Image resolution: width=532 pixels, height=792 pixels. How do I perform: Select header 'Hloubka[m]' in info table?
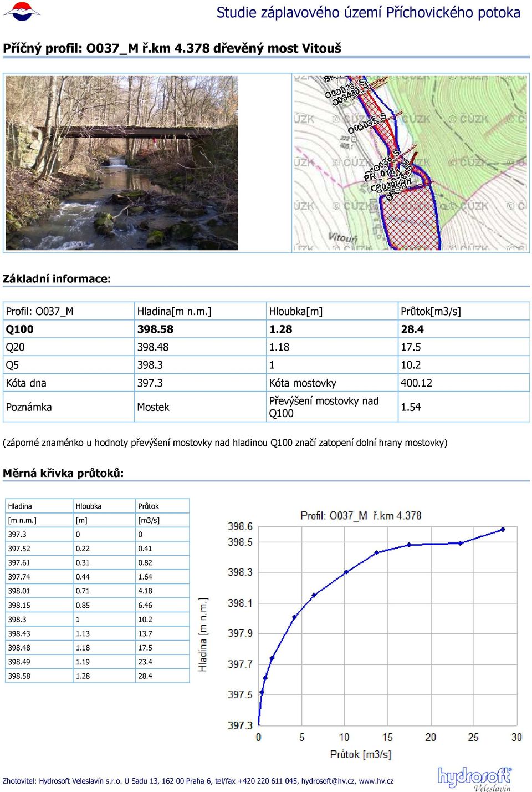pyautogui.click(x=295, y=311)
